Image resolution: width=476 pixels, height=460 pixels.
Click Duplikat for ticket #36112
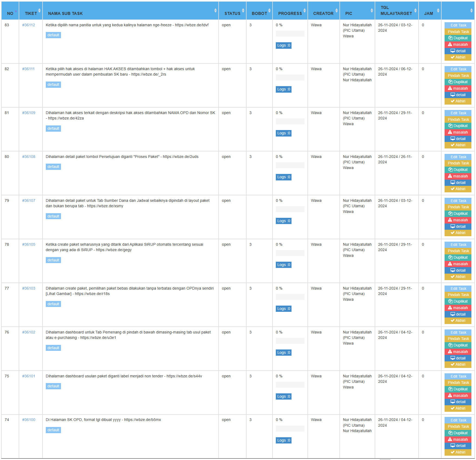tap(458, 38)
